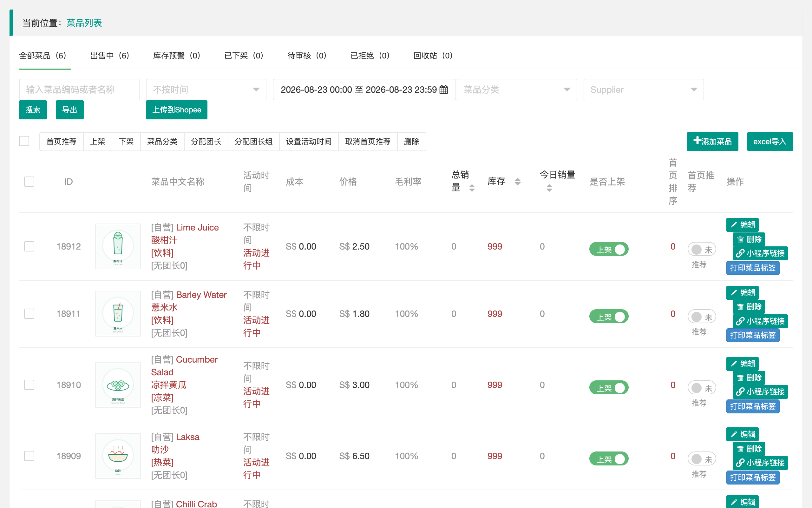Select row checkbox for ID 18911

pyautogui.click(x=29, y=314)
